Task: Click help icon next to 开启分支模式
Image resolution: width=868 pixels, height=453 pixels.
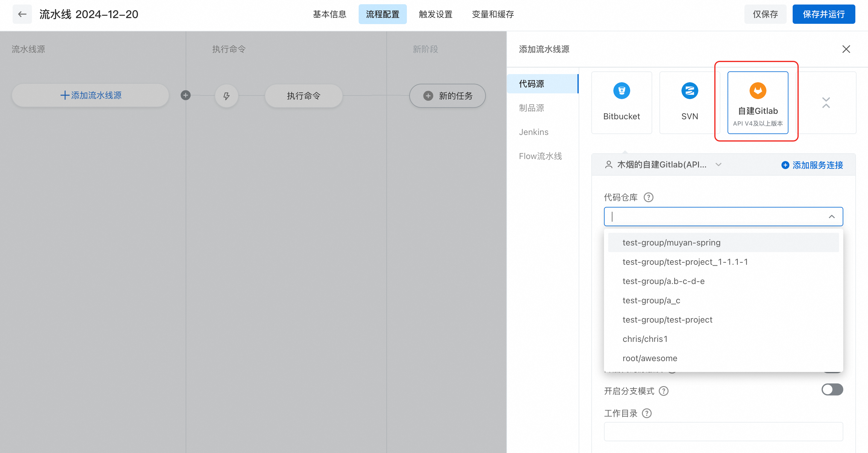Action: click(663, 391)
